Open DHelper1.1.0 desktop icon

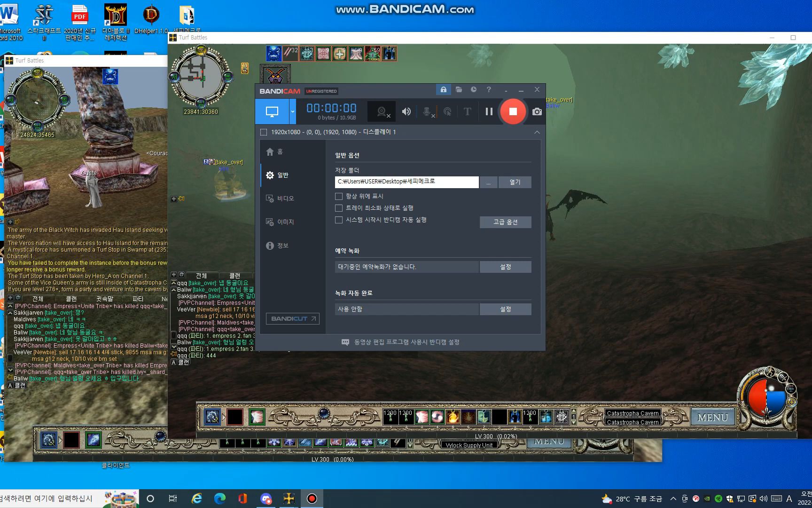coord(151,20)
